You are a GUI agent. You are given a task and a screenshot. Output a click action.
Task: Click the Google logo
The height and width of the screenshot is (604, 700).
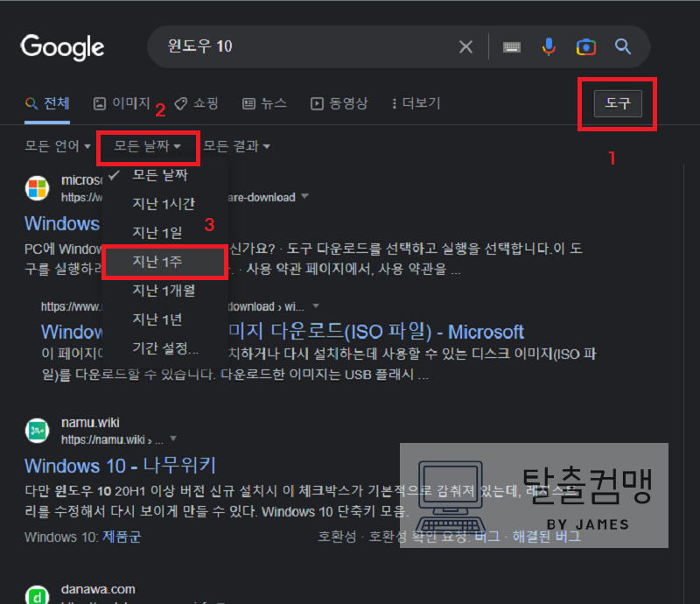pos(62,47)
